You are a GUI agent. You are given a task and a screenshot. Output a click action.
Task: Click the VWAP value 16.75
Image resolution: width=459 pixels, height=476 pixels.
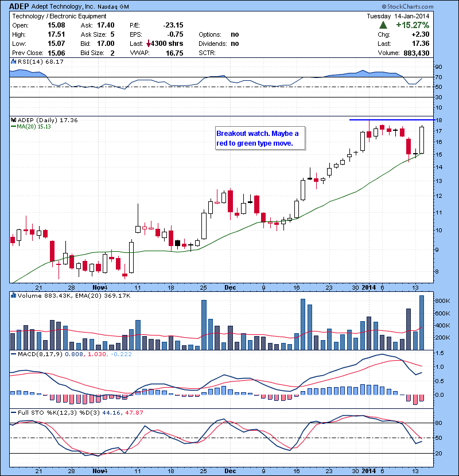(174, 53)
